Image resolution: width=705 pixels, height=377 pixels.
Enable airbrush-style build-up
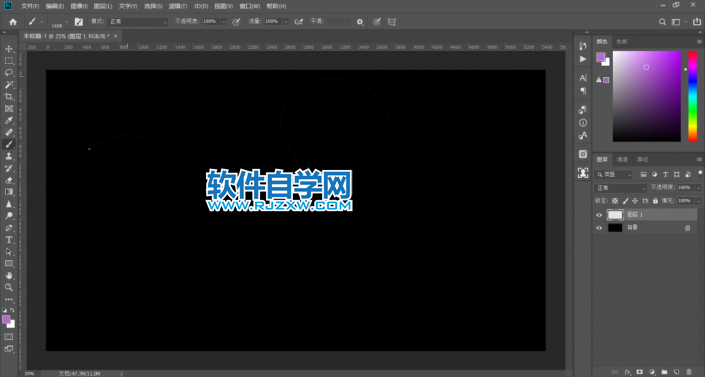[x=299, y=22]
